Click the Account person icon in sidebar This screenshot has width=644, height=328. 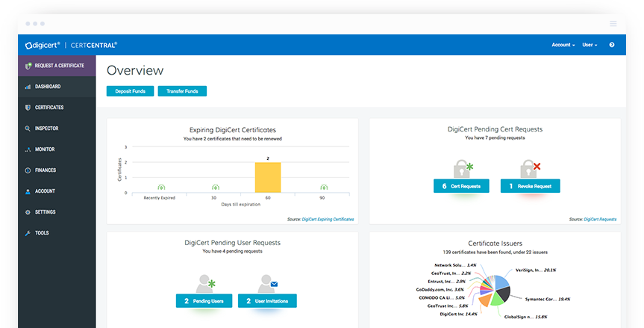pos(28,191)
